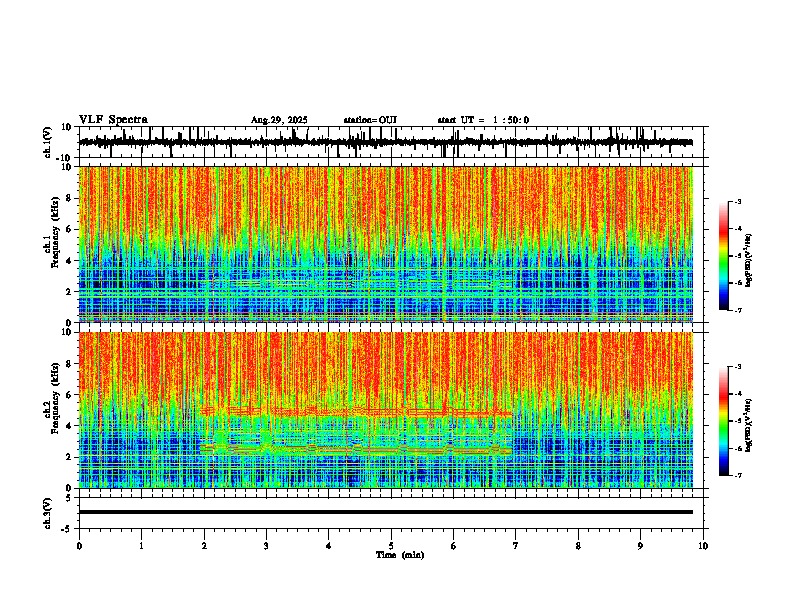Click the "VLF Spectra" plot title
This screenshot has height=612, width=792.
coord(113,120)
